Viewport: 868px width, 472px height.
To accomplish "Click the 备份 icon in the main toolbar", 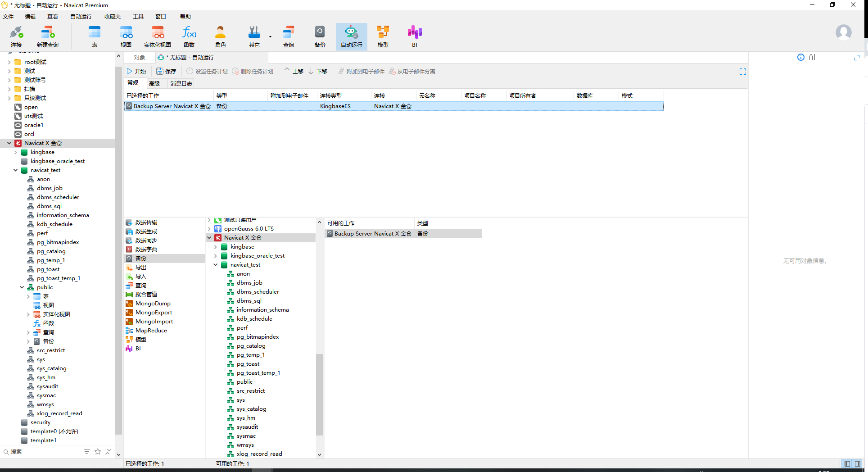I will point(320,36).
